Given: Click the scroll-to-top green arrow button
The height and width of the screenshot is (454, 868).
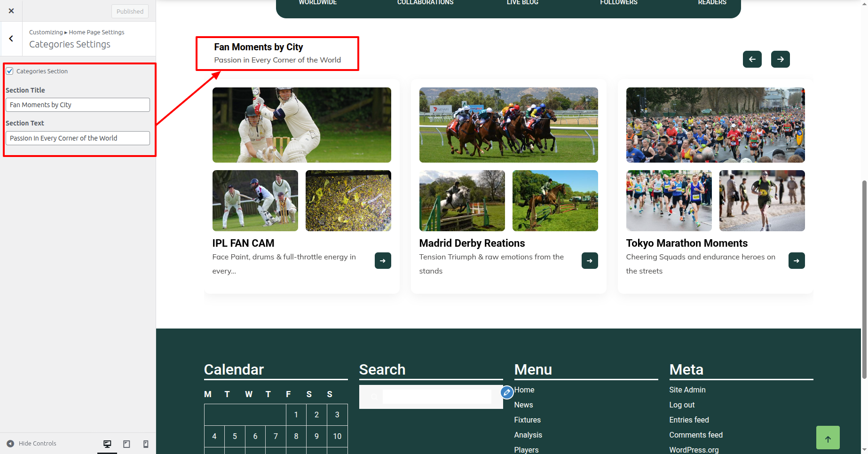Looking at the screenshot, I should 828,438.
